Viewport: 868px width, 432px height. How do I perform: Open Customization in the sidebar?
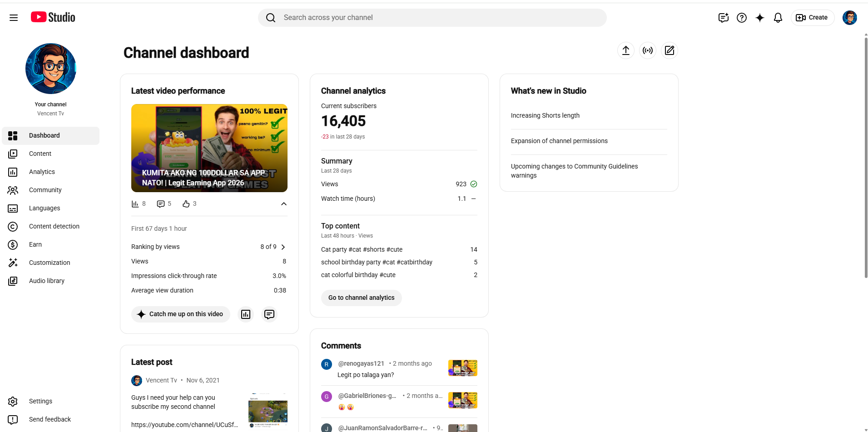coord(51,263)
